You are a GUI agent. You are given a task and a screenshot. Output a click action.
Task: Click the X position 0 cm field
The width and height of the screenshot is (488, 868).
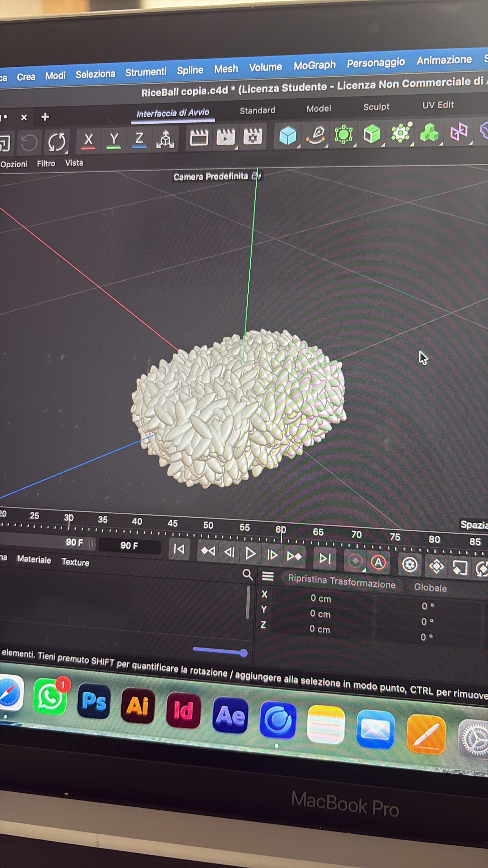[x=321, y=598]
